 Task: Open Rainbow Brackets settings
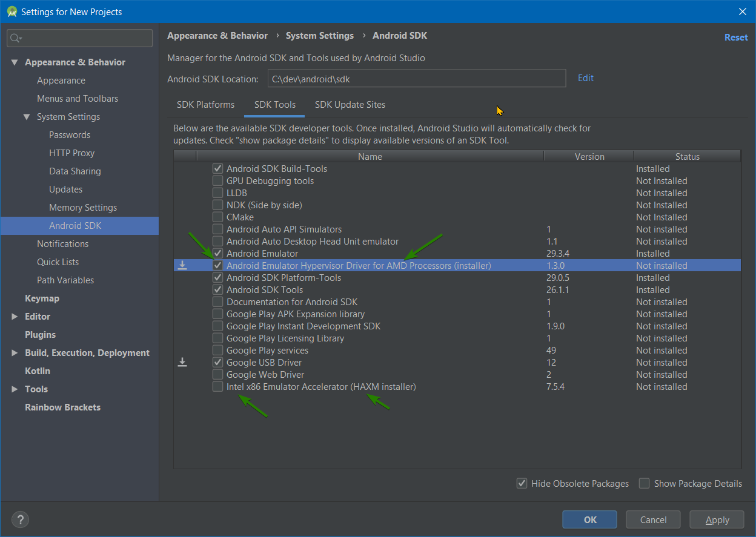(62, 407)
